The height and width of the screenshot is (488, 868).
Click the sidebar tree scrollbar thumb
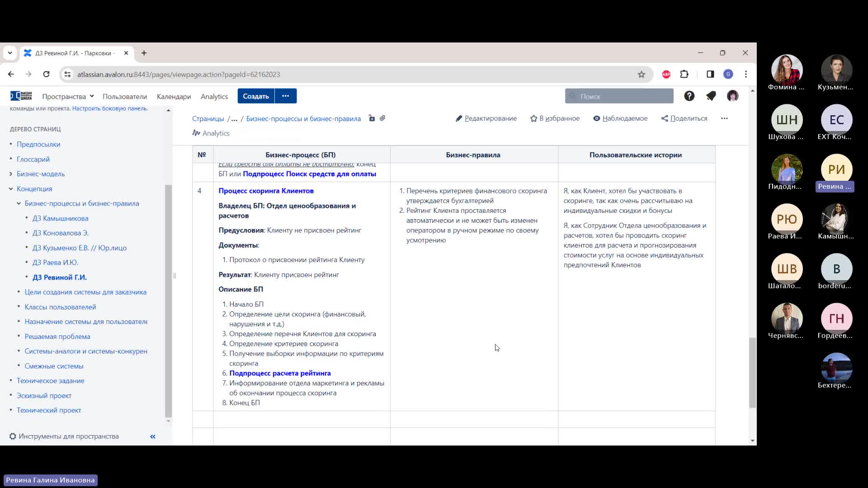(x=169, y=301)
